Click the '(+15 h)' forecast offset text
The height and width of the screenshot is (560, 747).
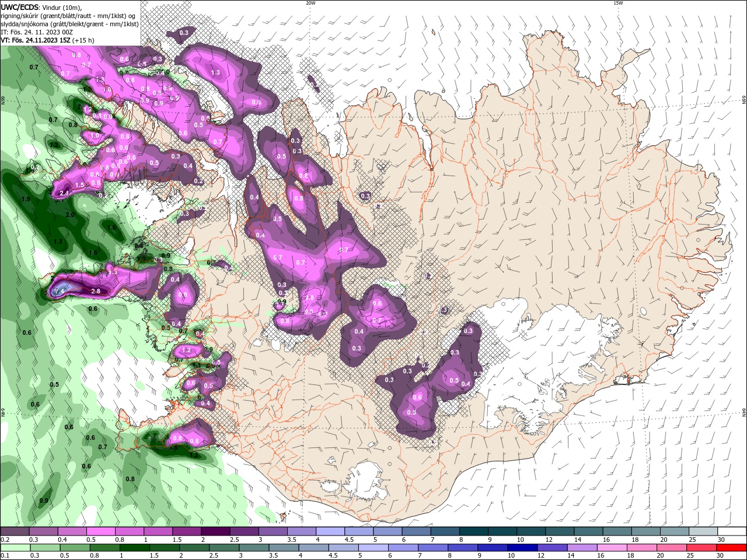tap(83, 40)
